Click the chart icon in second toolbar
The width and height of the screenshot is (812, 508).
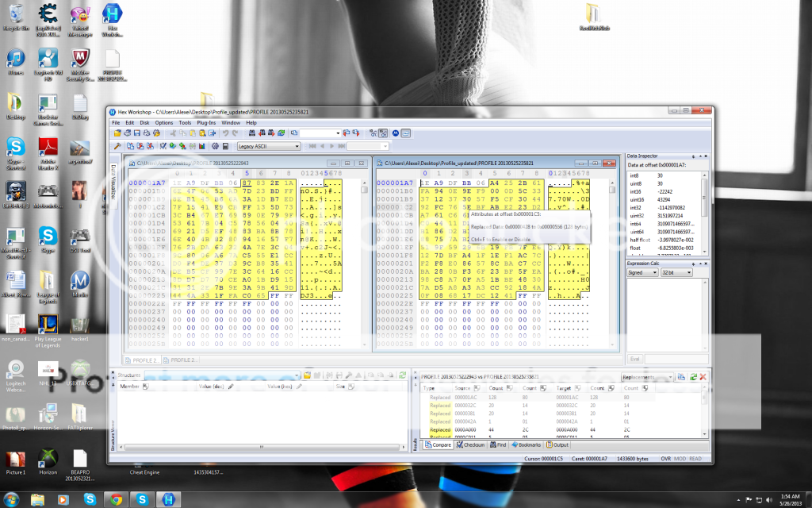(x=202, y=146)
